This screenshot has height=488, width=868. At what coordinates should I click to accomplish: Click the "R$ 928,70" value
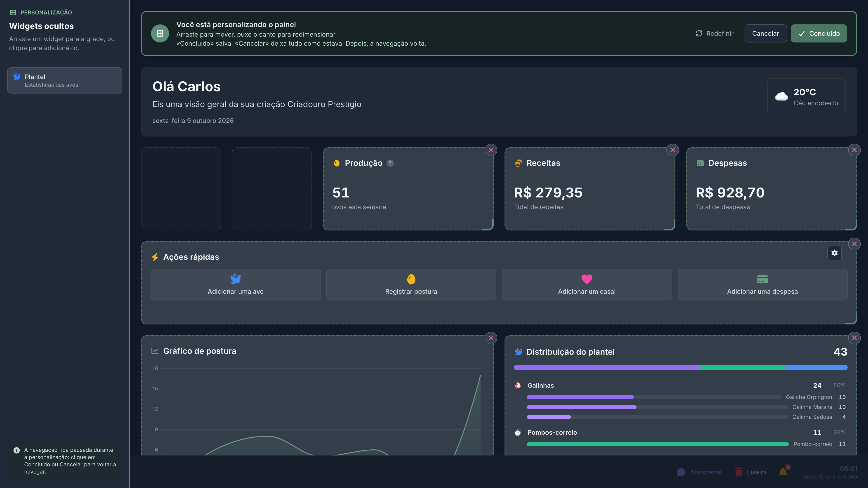730,193
